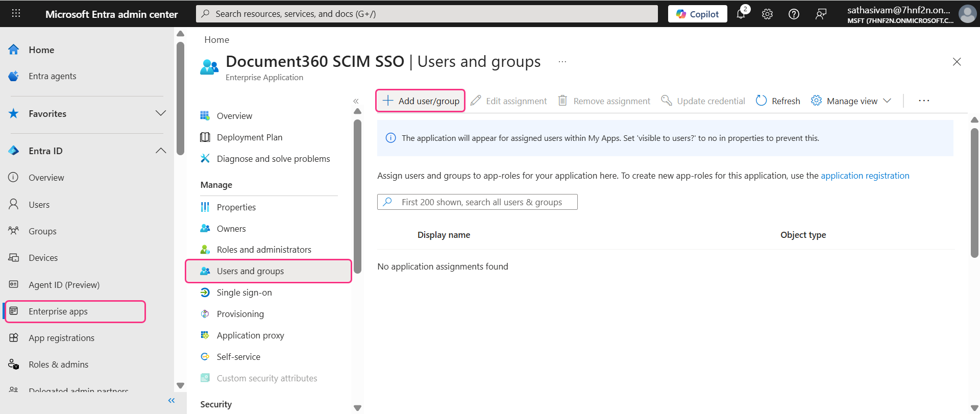Open the app launcher waffle icon
The height and width of the screenshot is (414, 980).
point(16,14)
